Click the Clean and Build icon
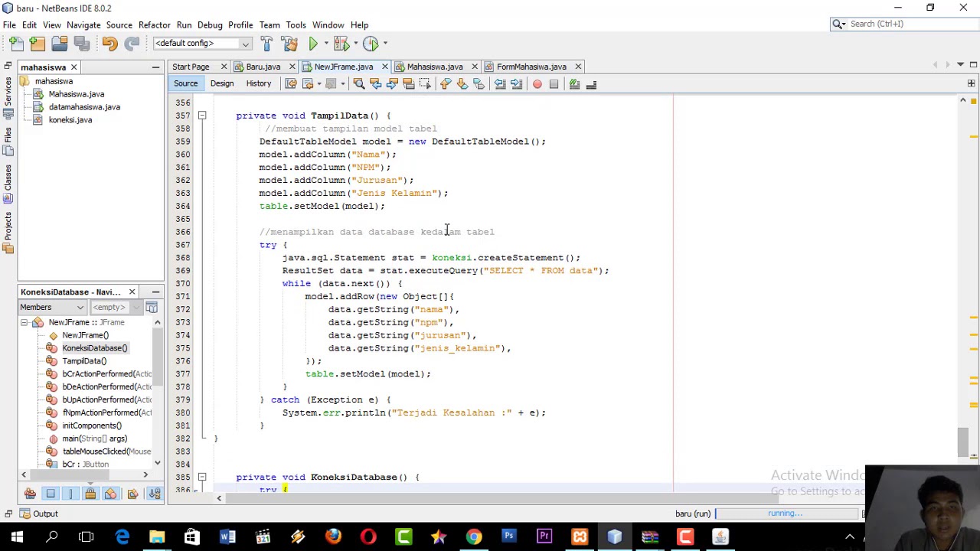The image size is (980, 551). [289, 44]
